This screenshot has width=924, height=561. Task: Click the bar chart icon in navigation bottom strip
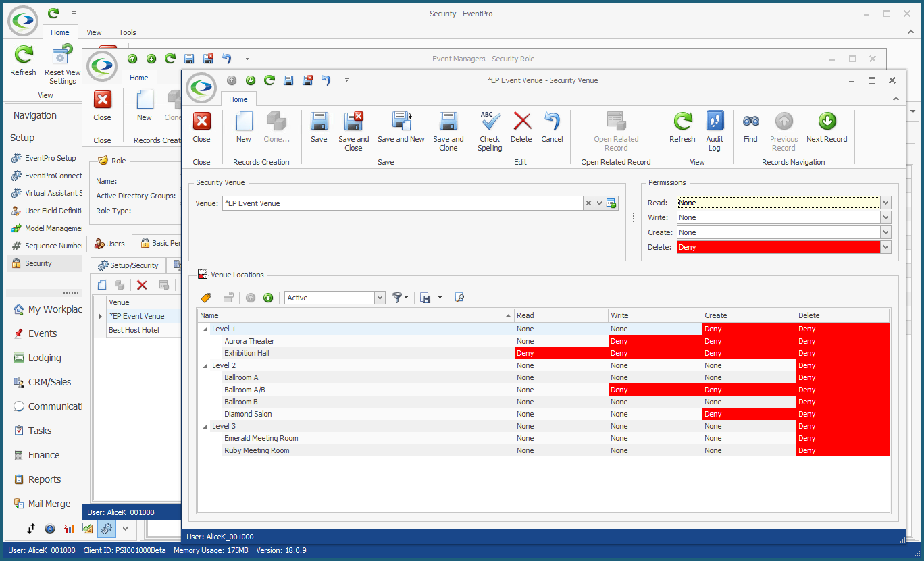click(69, 529)
